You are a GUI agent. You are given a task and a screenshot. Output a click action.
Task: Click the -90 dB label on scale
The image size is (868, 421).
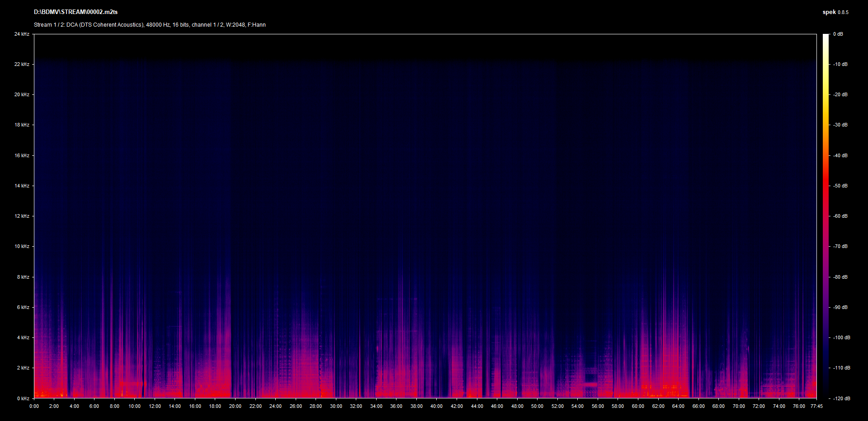click(x=840, y=307)
